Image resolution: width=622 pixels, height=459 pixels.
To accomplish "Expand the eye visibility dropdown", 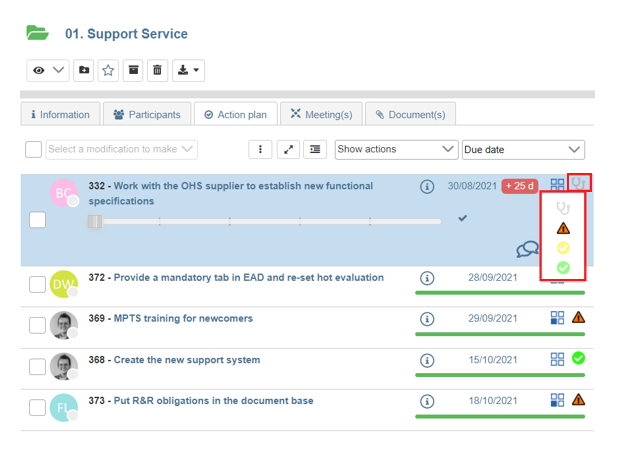I will [x=47, y=71].
